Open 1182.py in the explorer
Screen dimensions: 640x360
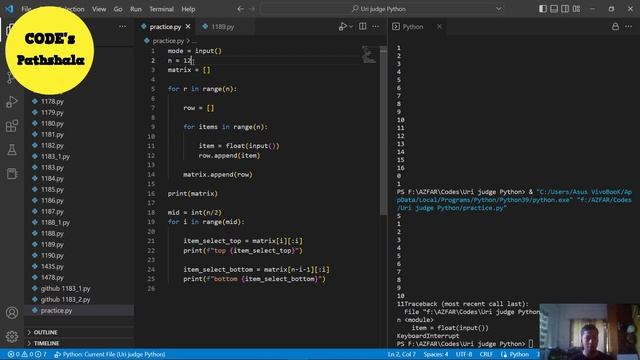pyautogui.click(x=80, y=145)
